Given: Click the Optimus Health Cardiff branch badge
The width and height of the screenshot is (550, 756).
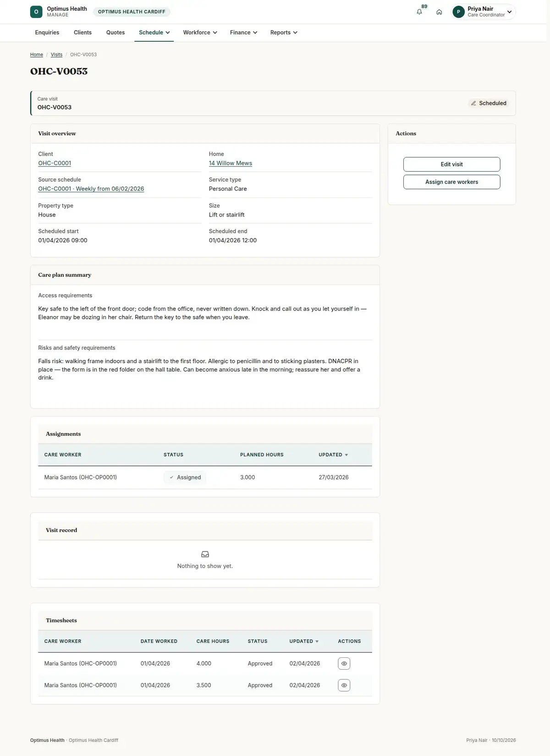Looking at the screenshot, I should click(x=132, y=12).
